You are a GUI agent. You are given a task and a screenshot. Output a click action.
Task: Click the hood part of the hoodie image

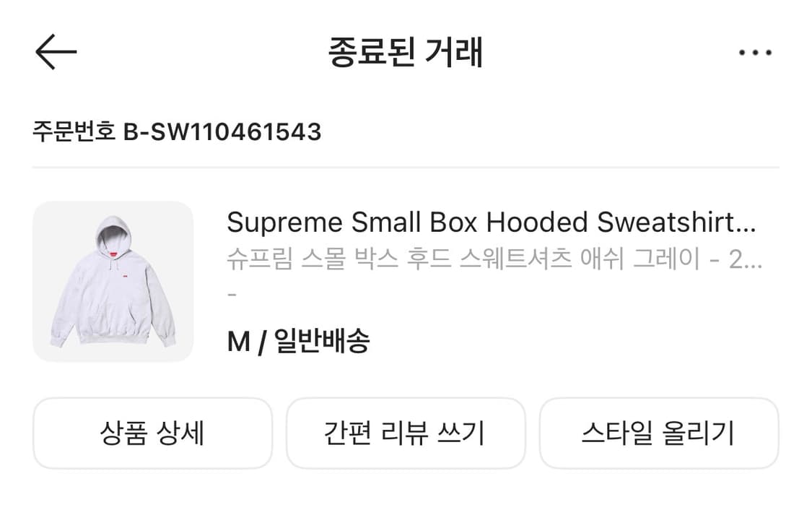point(113,231)
